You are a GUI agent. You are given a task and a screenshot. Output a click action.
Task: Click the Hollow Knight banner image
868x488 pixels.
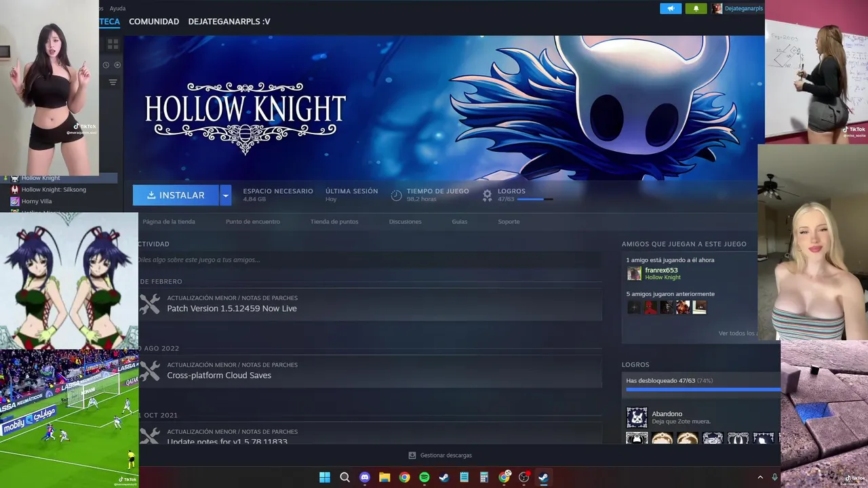pyautogui.click(x=444, y=108)
